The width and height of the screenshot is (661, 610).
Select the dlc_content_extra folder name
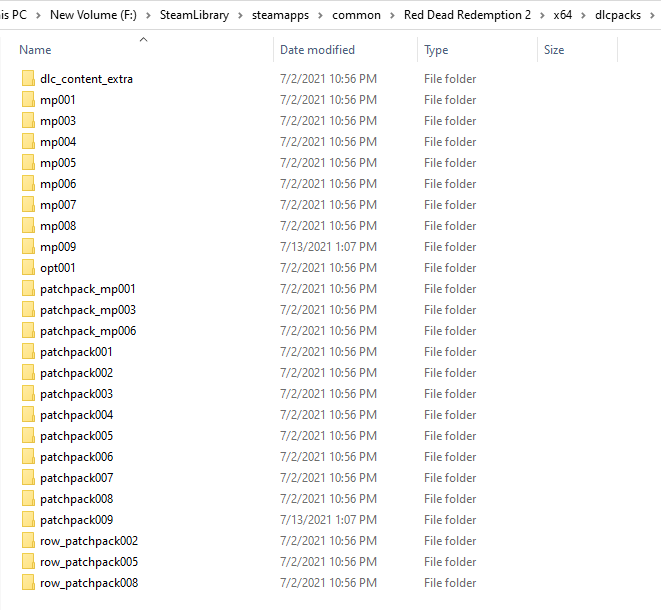tap(86, 79)
